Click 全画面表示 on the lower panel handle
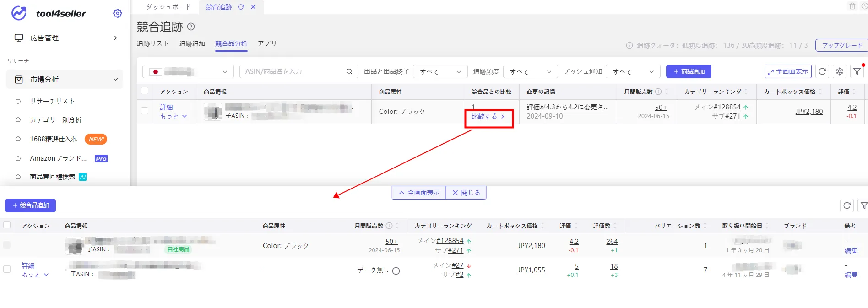 click(419, 193)
